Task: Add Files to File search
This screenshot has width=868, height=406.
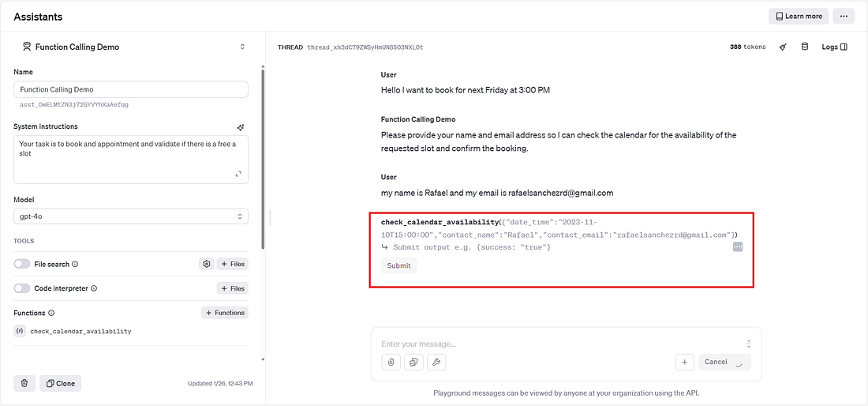Action: (233, 264)
